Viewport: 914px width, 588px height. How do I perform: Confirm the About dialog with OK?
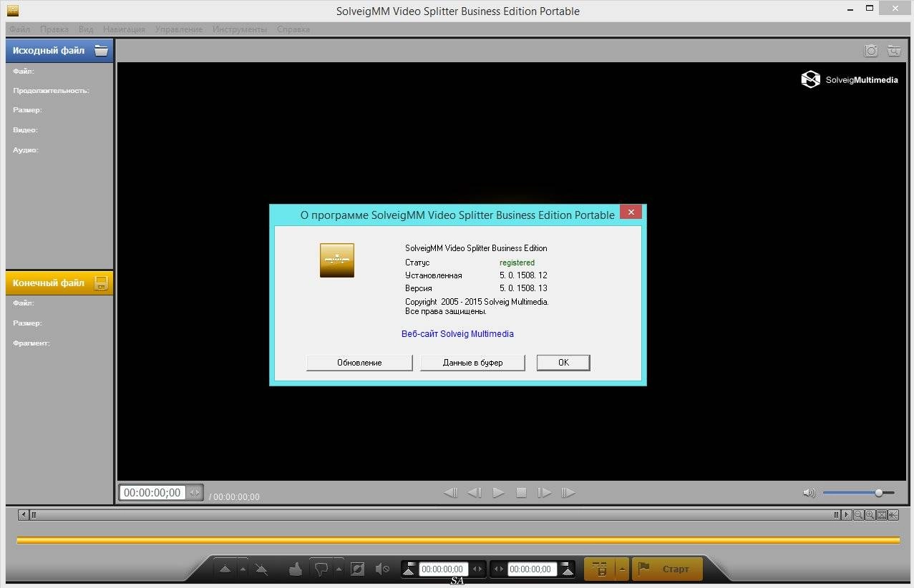click(x=563, y=363)
